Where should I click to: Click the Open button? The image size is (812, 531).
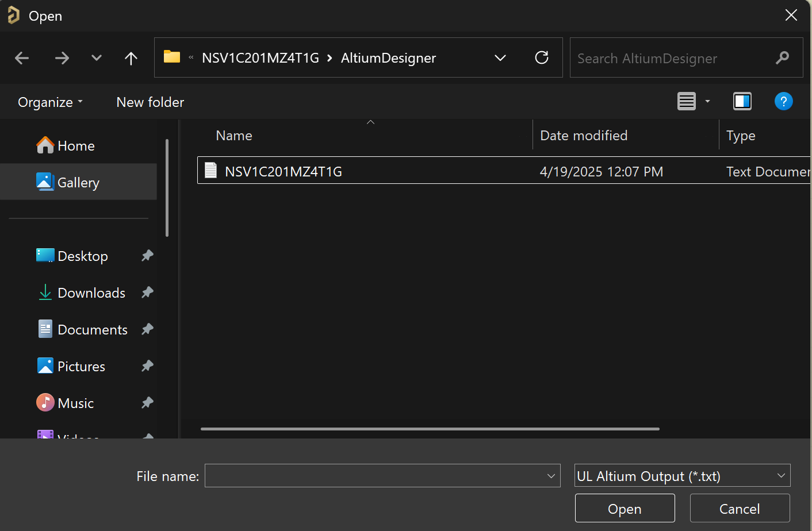[625, 509]
